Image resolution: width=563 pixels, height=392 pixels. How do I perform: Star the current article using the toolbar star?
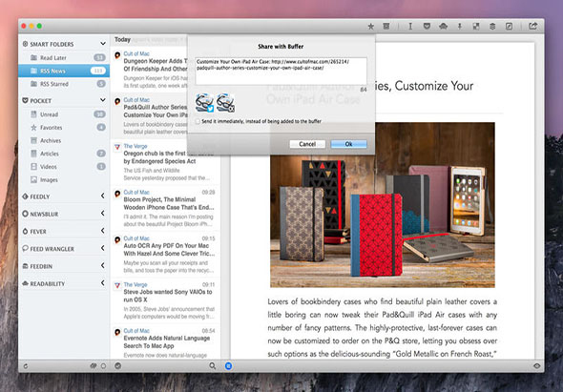point(371,26)
